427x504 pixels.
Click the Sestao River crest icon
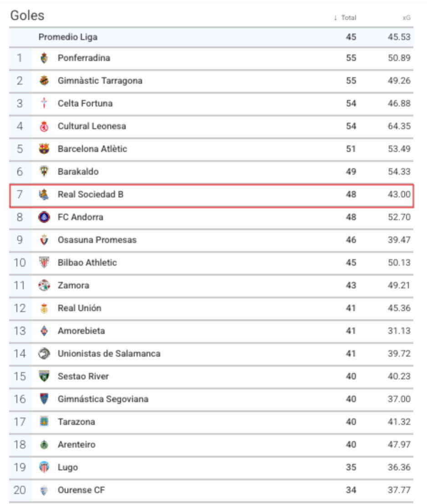coord(44,376)
